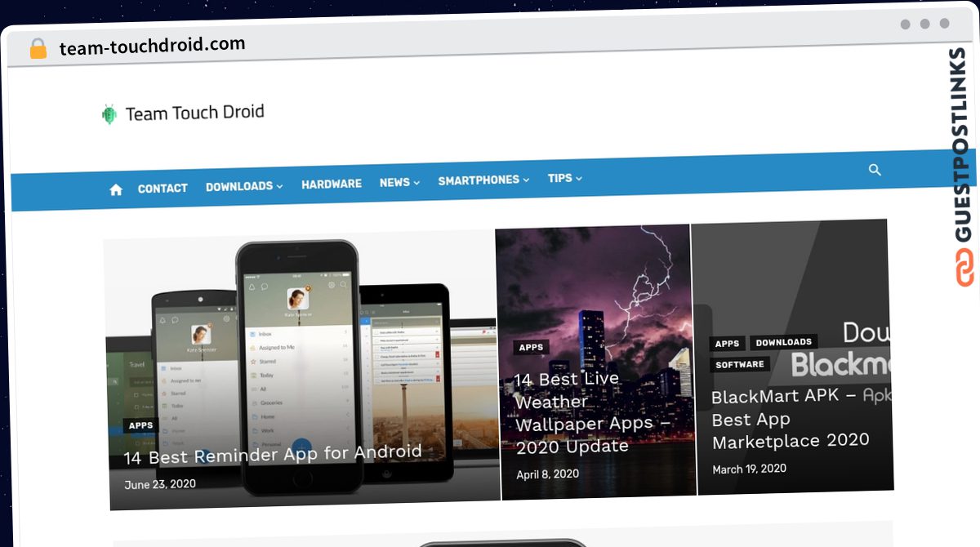Click APPS tag on BlackMart article
The width and height of the screenshot is (980, 547).
coord(727,344)
